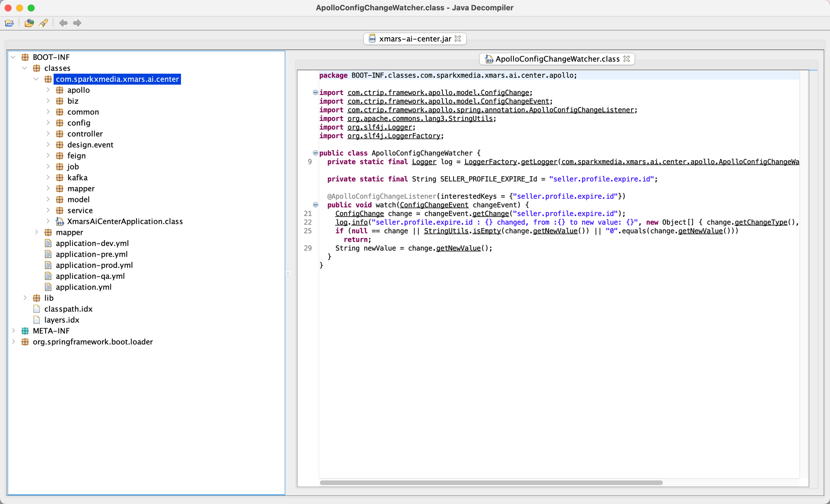
Task: Expand the lib folder node
Action: (25, 298)
